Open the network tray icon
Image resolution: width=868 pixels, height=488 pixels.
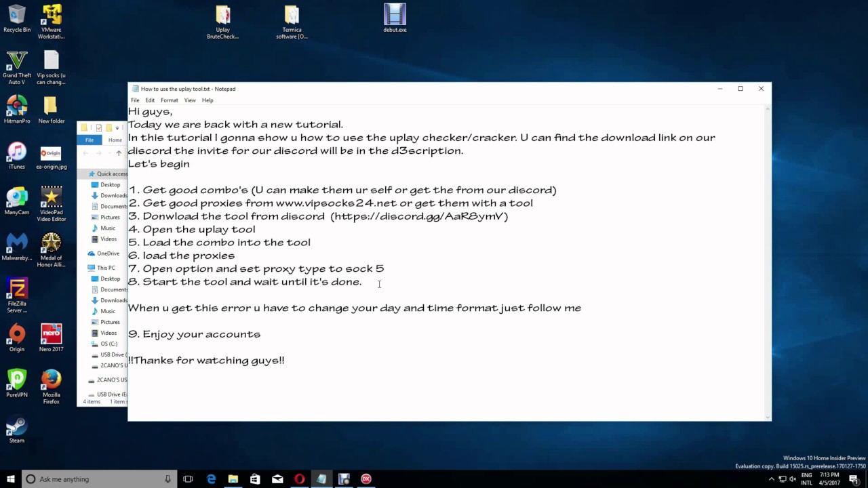[x=782, y=479]
